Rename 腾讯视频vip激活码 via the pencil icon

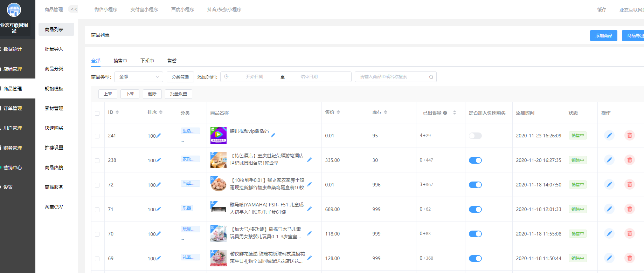click(273, 135)
